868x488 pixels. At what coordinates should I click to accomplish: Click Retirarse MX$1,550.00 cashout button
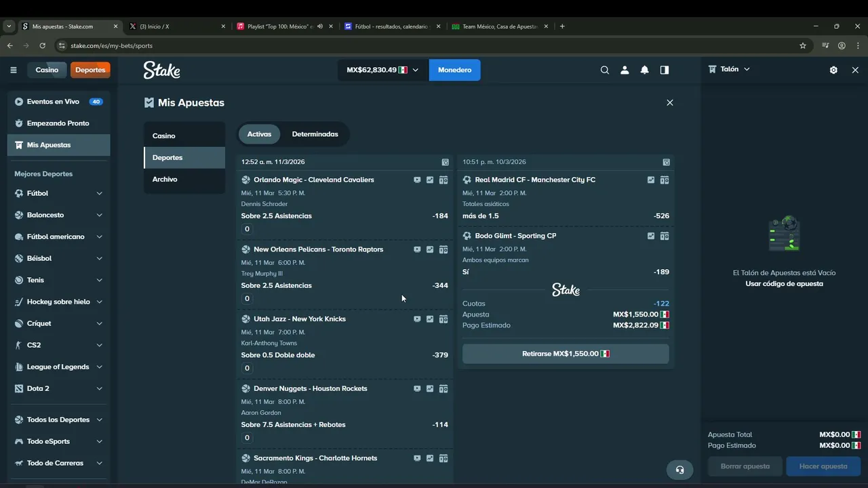tap(566, 354)
